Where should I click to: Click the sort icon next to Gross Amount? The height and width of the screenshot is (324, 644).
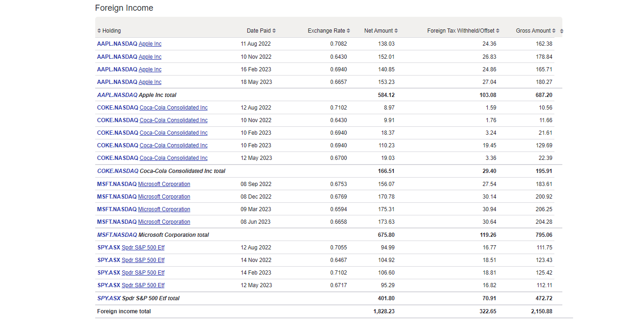tap(554, 30)
